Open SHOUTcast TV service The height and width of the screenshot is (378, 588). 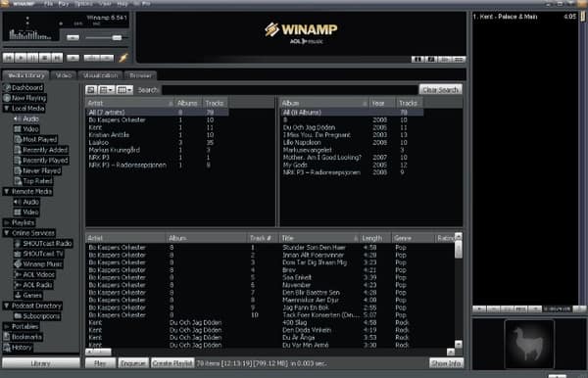(38, 254)
